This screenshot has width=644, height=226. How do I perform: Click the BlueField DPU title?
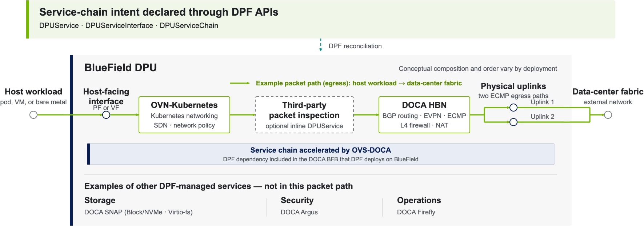pos(120,68)
